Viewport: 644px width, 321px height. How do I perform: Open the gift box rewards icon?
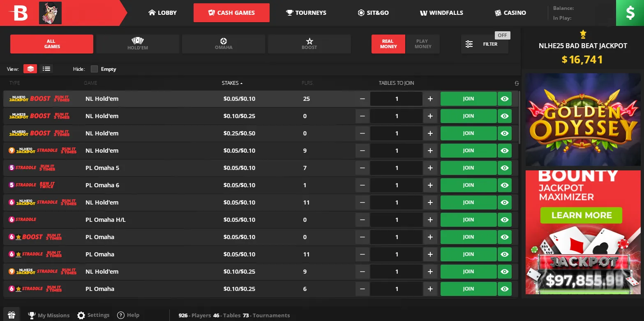click(11, 315)
